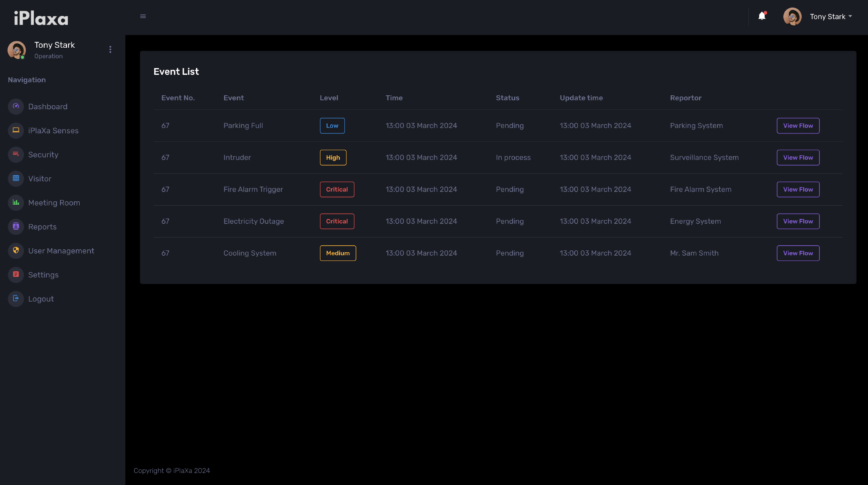View Flow for the Parking Full event
868x485 pixels.
pyautogui.click(x=798, y=126)
